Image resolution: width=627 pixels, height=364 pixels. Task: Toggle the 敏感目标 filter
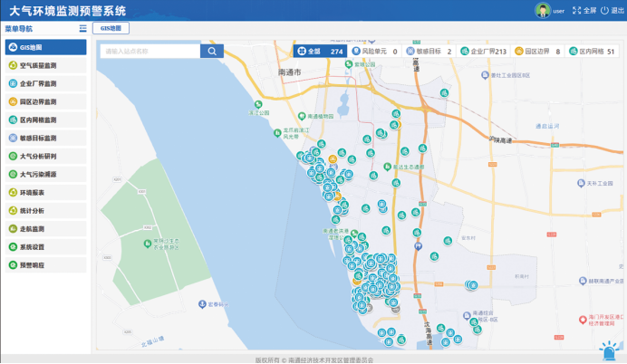(x=429, y=52)
